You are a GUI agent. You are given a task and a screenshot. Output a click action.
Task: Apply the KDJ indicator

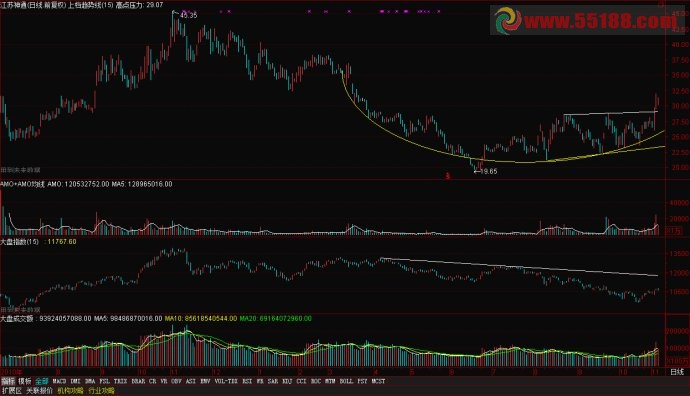(287, 381)
